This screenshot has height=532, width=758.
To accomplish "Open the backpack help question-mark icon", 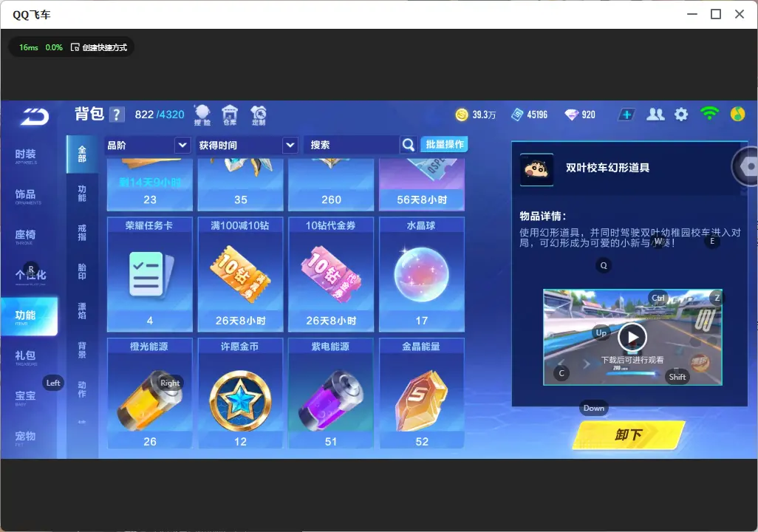I will pyautogui.click(x=117, y=115).
